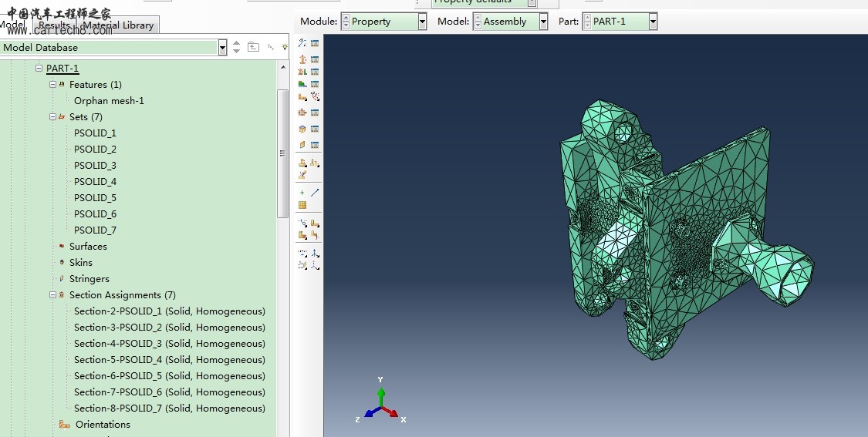Switch to the Results tab
Viewport: 868px width, 437px height.
[54, 25]
